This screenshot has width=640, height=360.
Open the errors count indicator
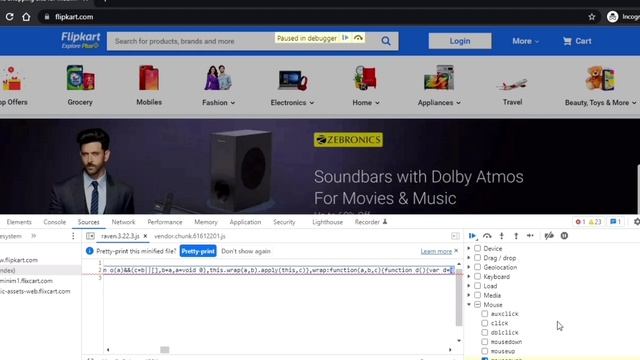580,222
